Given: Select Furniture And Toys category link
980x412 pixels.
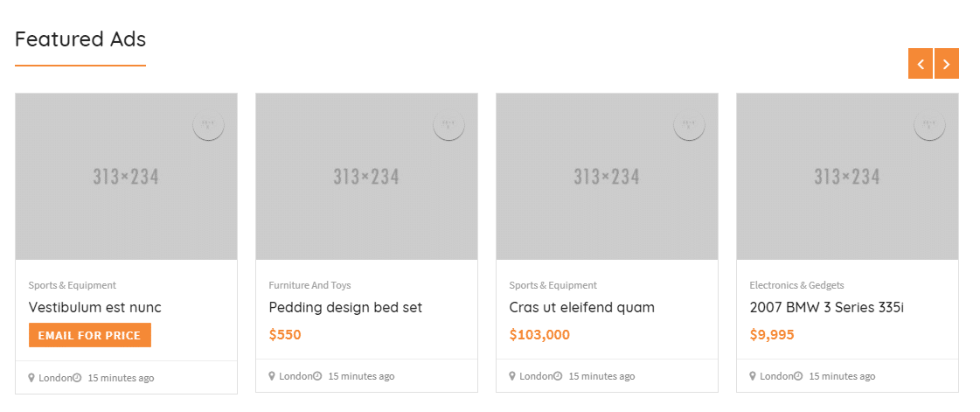Looking at the screenshot, I should click(x=309, y=285).
